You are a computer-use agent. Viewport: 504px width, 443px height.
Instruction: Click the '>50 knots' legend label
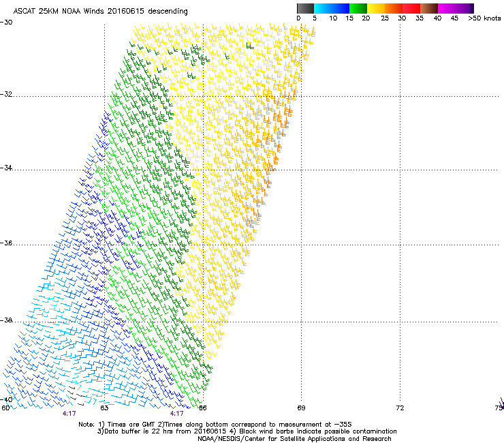pos(484,18)
